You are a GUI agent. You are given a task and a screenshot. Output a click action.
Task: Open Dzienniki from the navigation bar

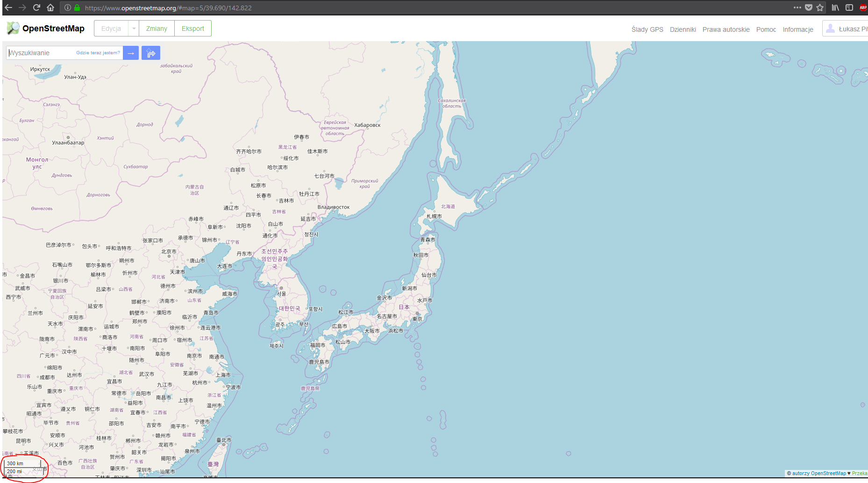click(x=683, y=29)
